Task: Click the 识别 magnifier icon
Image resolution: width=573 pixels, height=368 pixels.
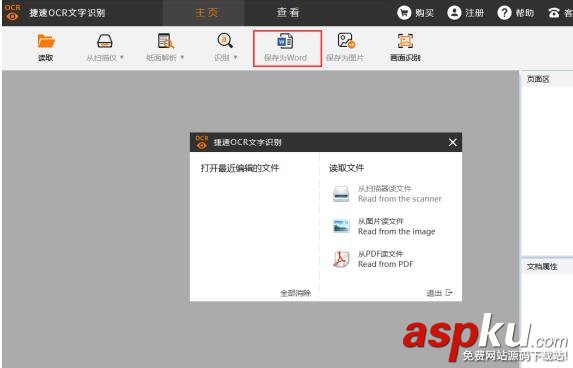Action: [x=225, y=41]
